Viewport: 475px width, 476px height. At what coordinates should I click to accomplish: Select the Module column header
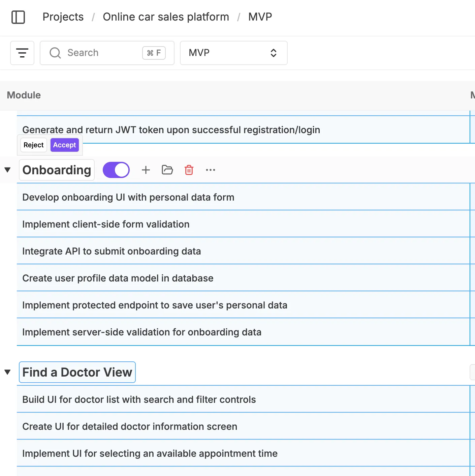(x=23, y=95)
